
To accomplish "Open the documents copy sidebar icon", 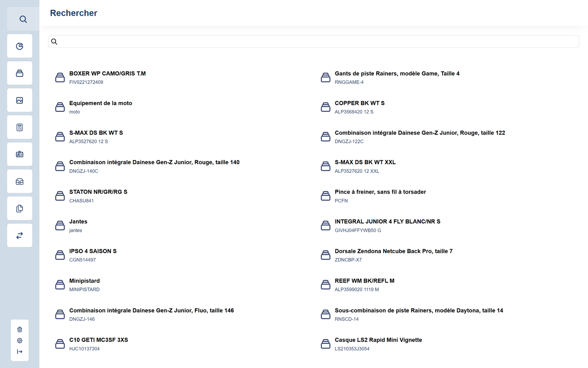I will pos(20,209).
